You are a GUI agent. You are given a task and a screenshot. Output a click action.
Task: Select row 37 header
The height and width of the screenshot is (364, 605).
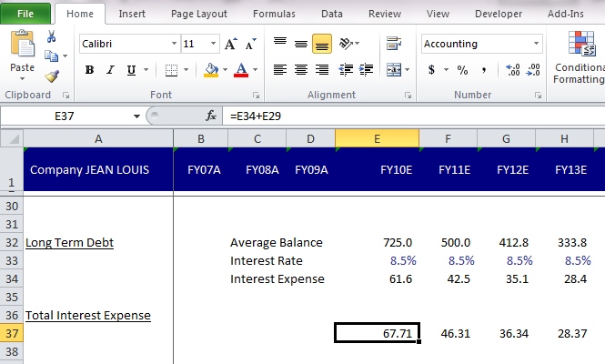click(x=12, y=333)
